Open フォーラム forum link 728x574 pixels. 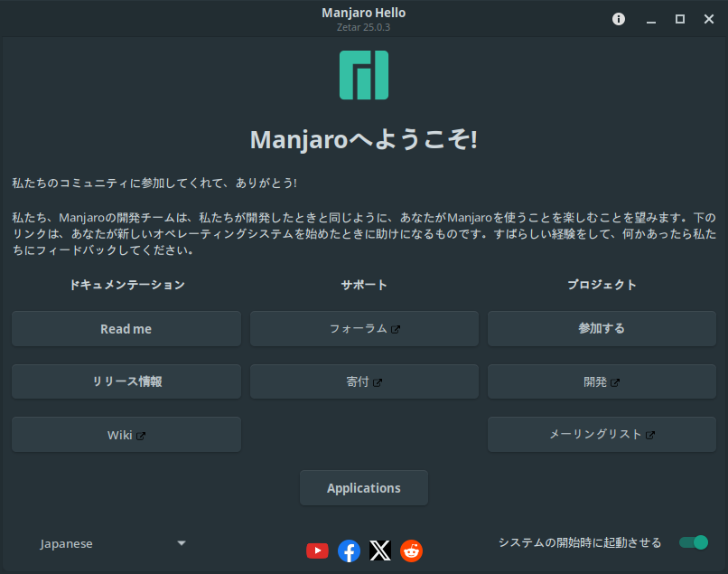pyautogui.click(x=364, y=329)
